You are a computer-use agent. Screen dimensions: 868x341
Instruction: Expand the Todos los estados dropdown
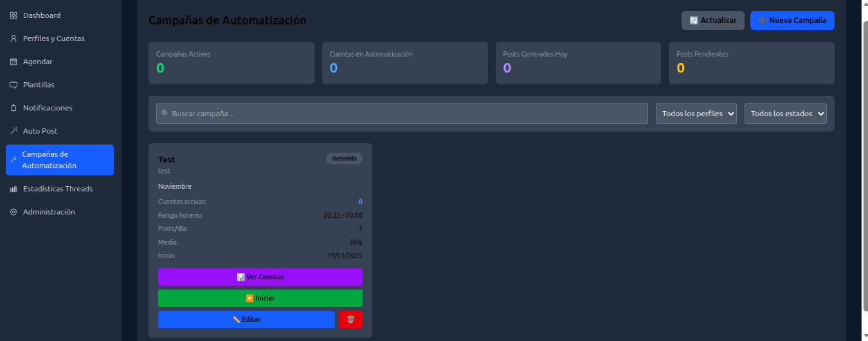pyautogui.click(x=786, y=114)
